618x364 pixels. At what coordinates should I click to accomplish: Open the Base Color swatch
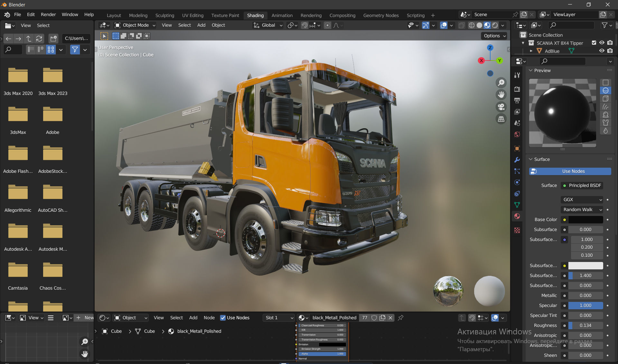pyautogui.click(x=585, y=219)
